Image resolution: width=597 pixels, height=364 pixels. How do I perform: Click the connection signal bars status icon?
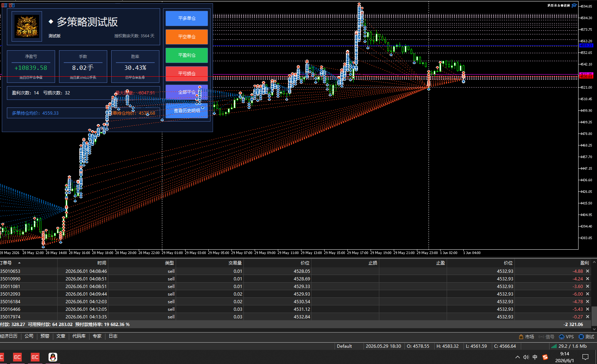(554, 346)
